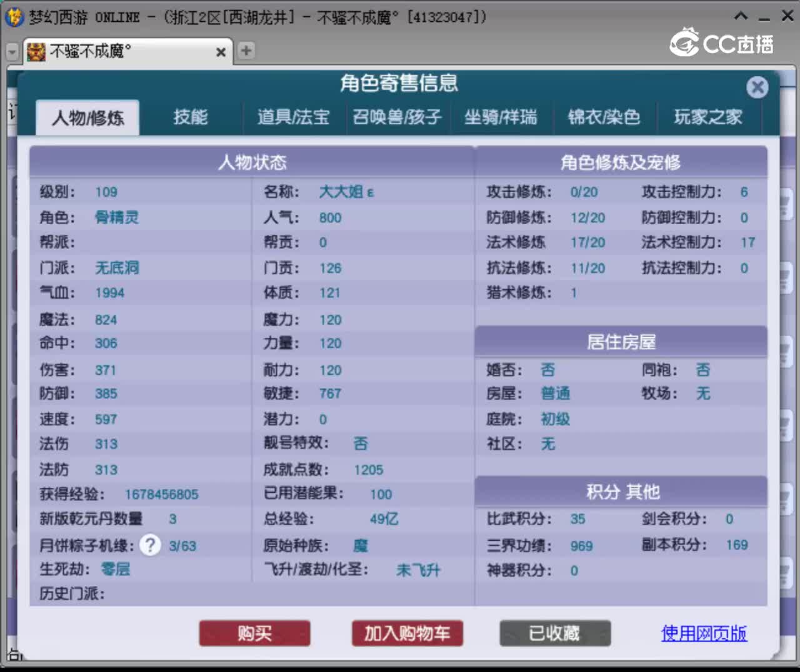Select the 坐骑/祥瑞 tab
Screen dimensions: 800x672
501,117
